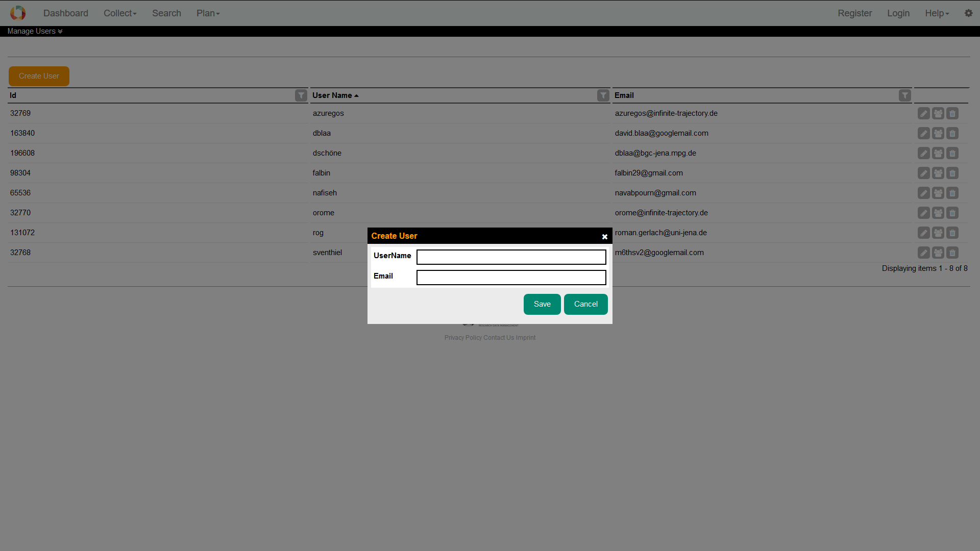Sort by User Name column header
The height and width of the screenshot is (551, 980).
[335, 95]
